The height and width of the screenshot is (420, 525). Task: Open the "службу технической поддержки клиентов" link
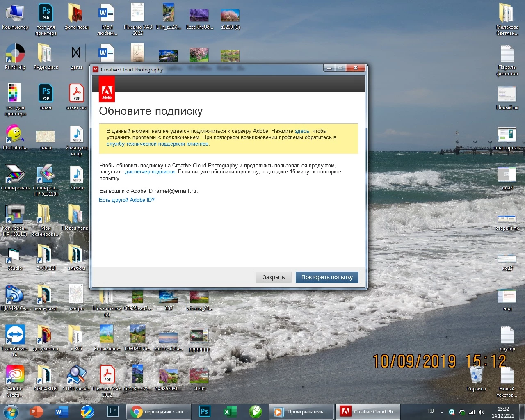[157, 144]
